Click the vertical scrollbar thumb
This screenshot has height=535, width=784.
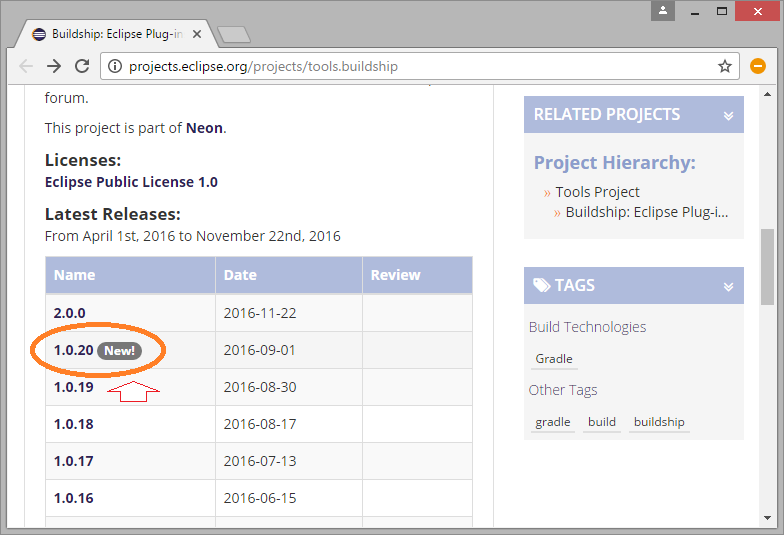(768, 266)
